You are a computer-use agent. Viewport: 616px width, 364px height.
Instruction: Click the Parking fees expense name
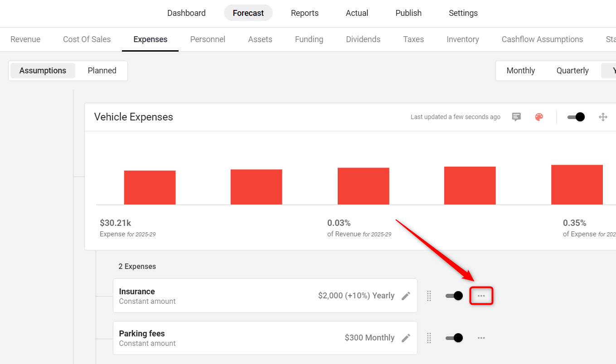point(142,334)
